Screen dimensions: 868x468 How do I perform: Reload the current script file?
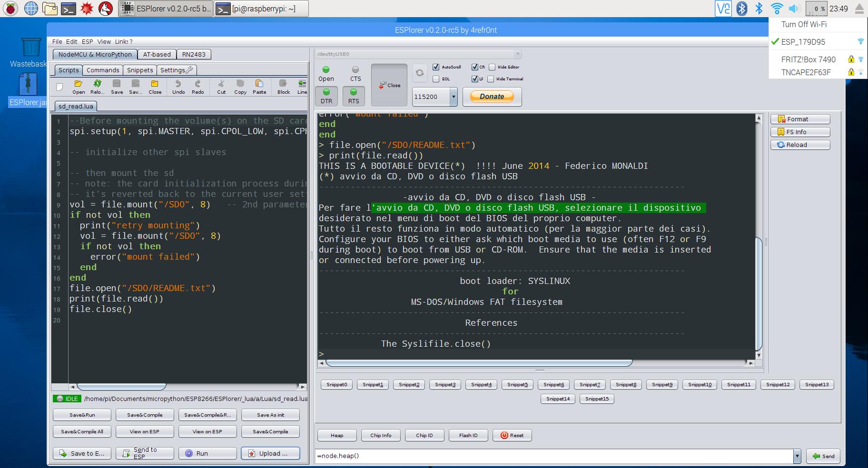(x=97, y=87)
